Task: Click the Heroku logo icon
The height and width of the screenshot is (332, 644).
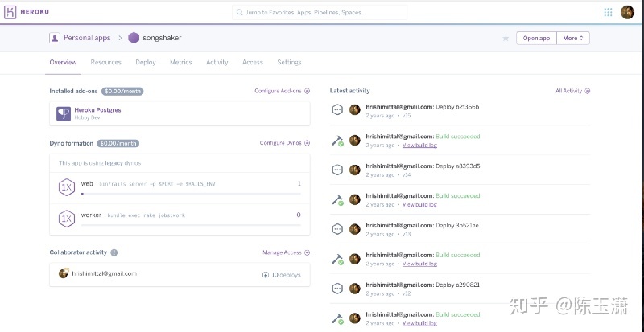Action: tap(10, 12)
